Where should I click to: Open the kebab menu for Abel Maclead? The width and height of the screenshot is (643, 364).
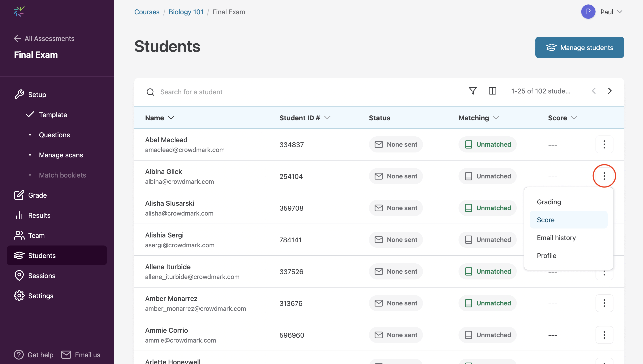[604, 144]
